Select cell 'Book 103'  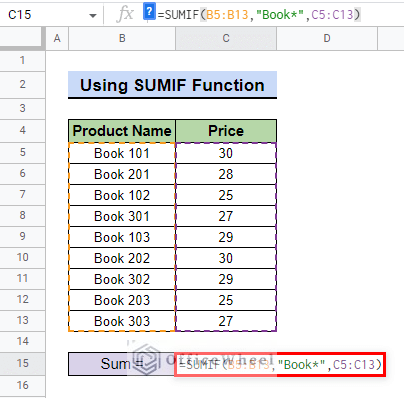pos(122,237)
